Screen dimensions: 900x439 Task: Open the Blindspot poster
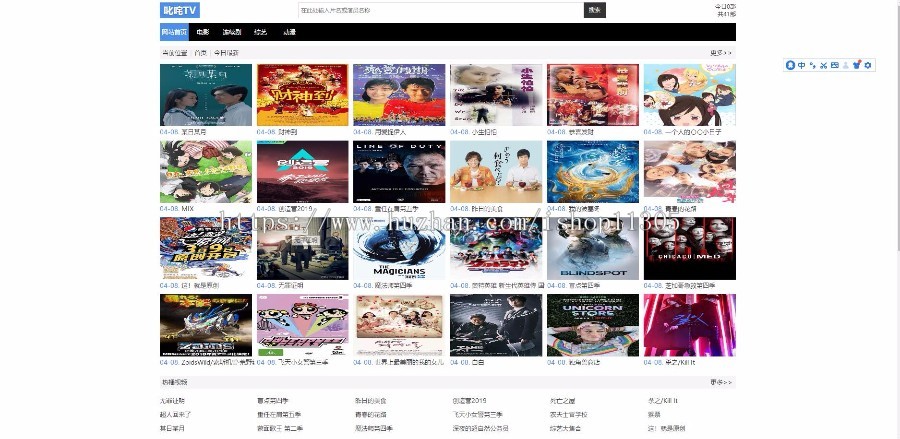pyautogui.click(x=593, y=248)
